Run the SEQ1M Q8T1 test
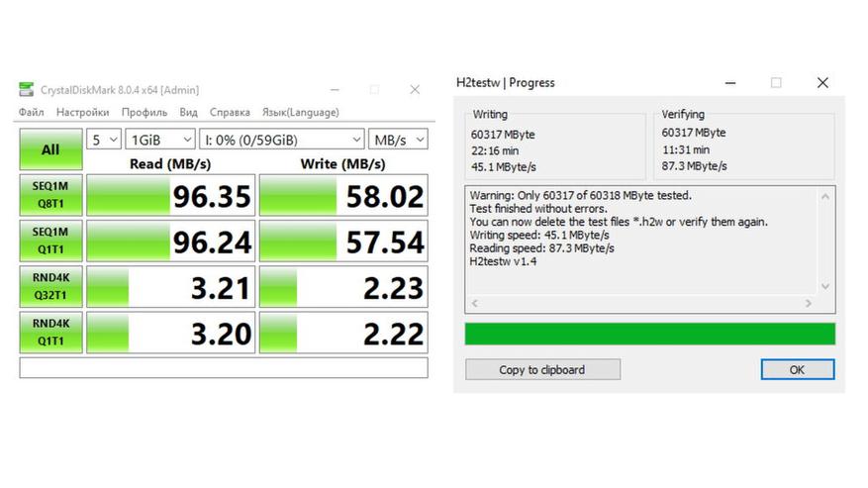 (x=50, y=195)
